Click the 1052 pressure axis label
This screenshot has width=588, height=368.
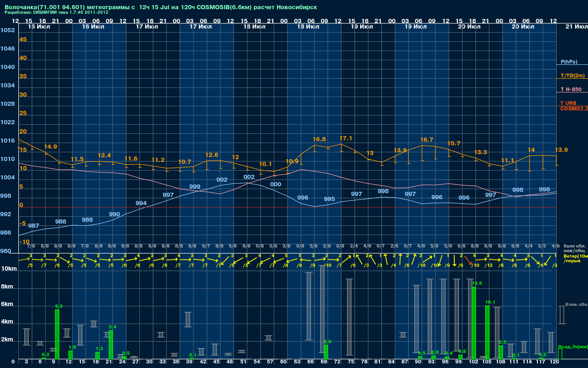(x=7, y=30)
